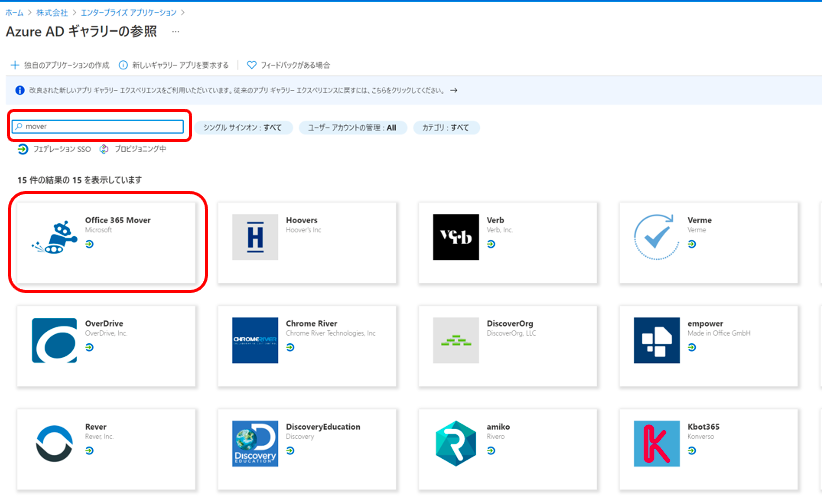Select the Rever app name
822x498 pixels.
(96, 427)
